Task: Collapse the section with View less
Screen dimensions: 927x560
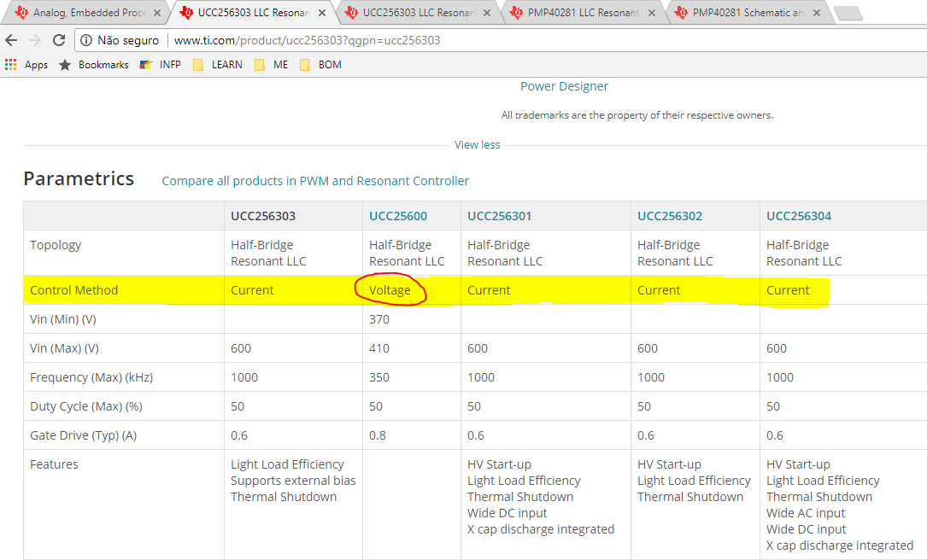Action: [477, 145]
